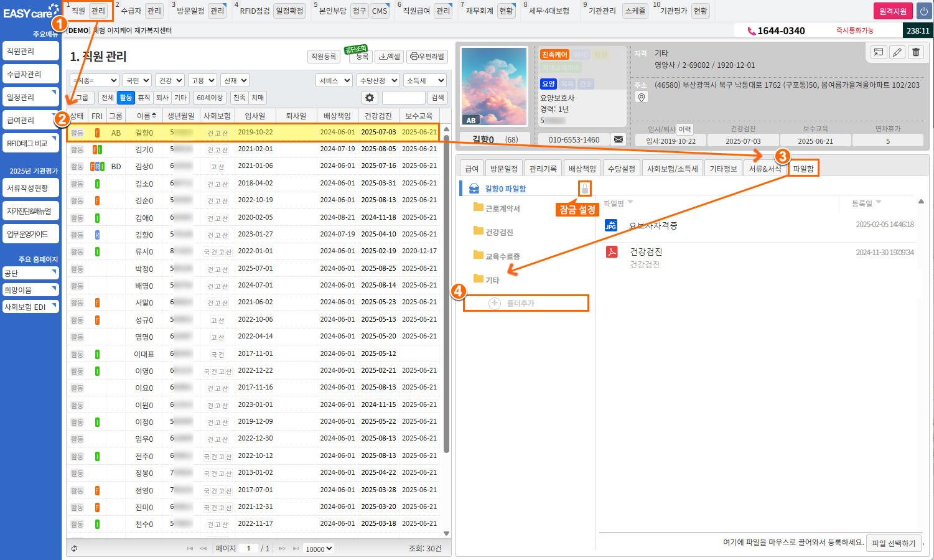Open the 직종 dropdown
The height and width of the screenshot is (560, 934).
(95, 80)
